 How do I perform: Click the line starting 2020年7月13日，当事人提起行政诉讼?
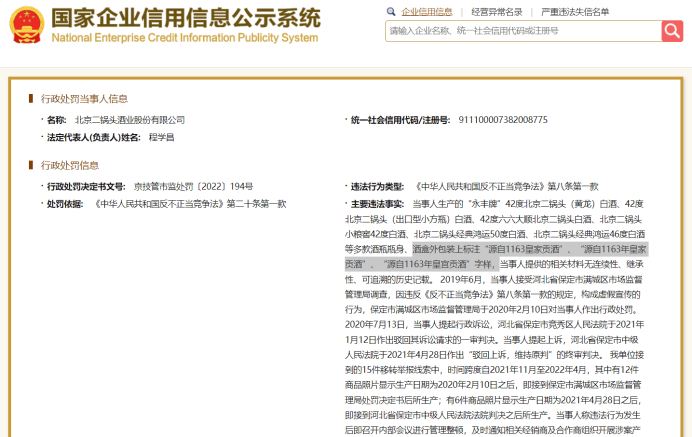494,324
